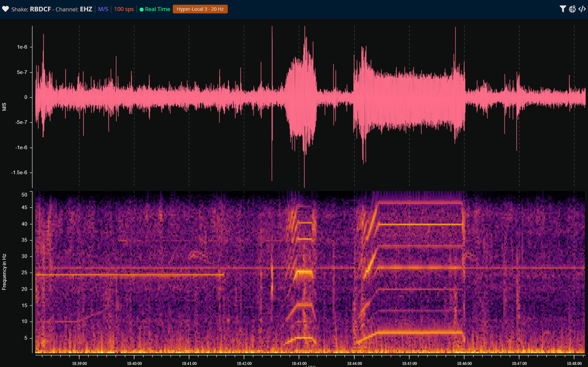588x367 pixels.
Task: Click the 18:41:00 time axis label
Action: point(189,363)
